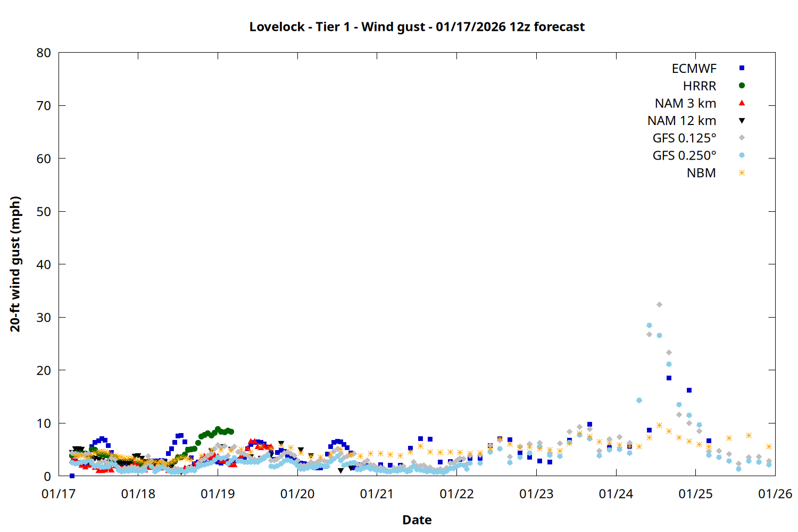This screenshot has width=798, height=532.
Task: Click the ECMWF legend text label
Action: point(694,69)
